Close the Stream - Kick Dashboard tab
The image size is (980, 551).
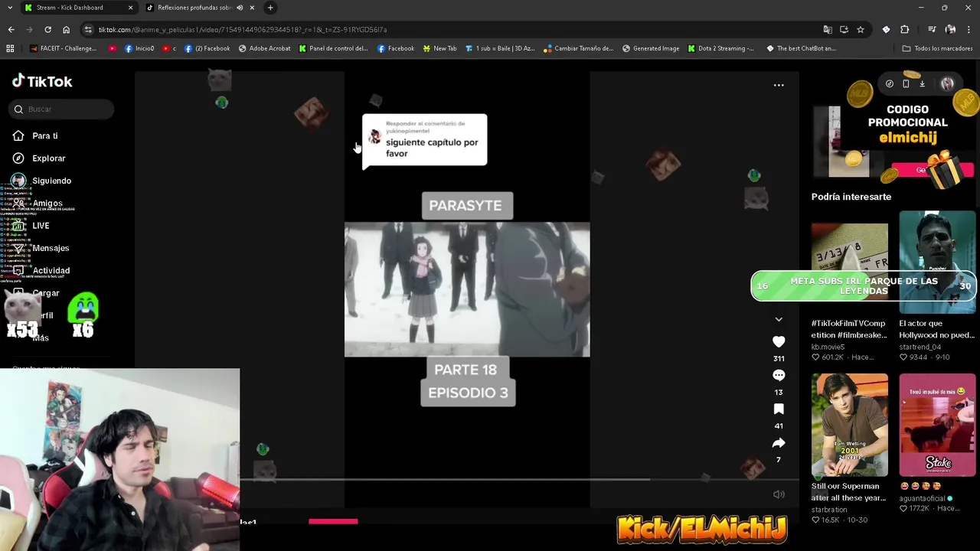click(130, 8)
